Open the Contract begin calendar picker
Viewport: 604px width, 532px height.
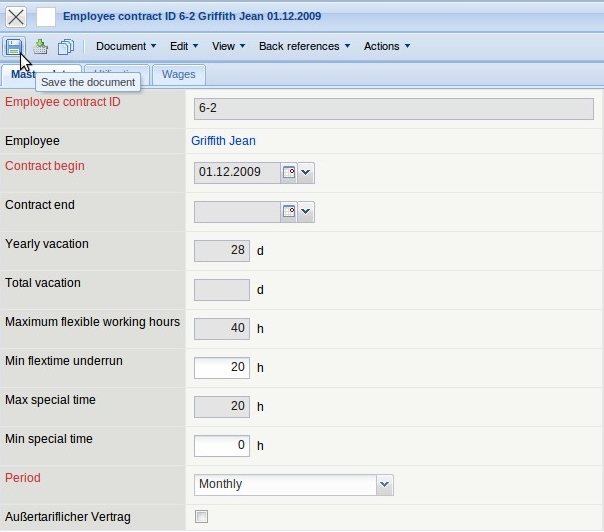288,173
